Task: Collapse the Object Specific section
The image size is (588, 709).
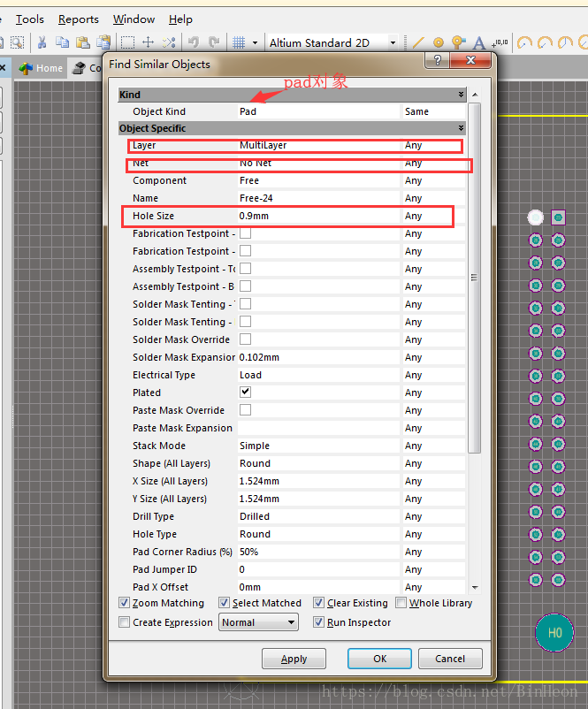Action: pyautogui.click(x=461, y=128)
